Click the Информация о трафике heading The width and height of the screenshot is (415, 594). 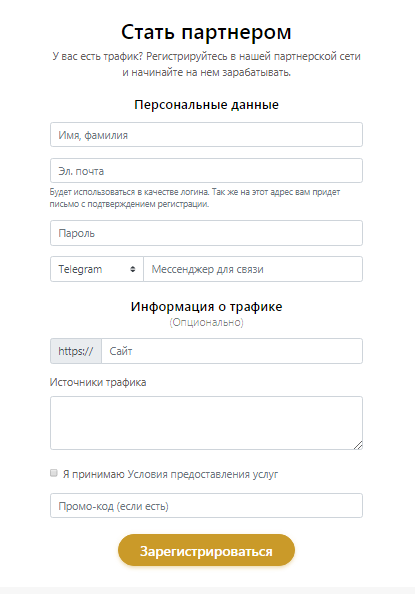(206, 306)
